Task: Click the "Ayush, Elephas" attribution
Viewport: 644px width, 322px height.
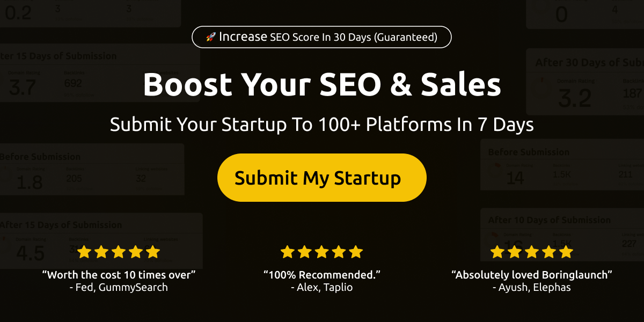Action: click(532, 288)
